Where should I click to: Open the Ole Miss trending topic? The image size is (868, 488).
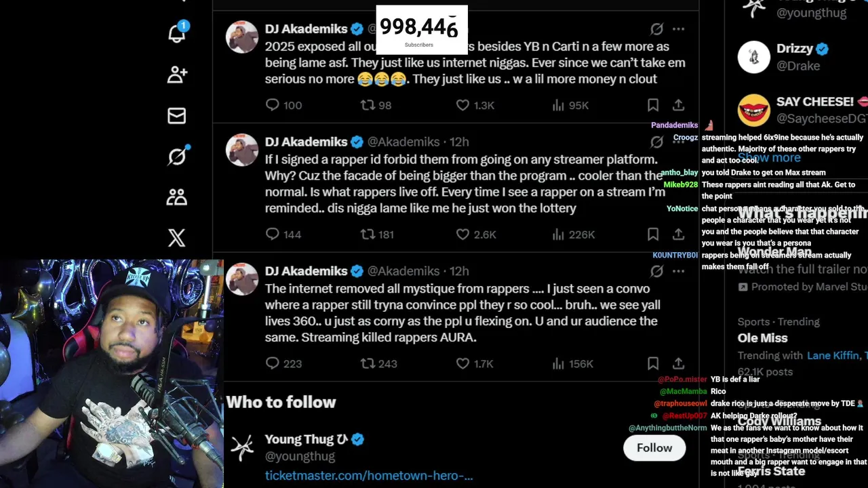coord(763,338)
